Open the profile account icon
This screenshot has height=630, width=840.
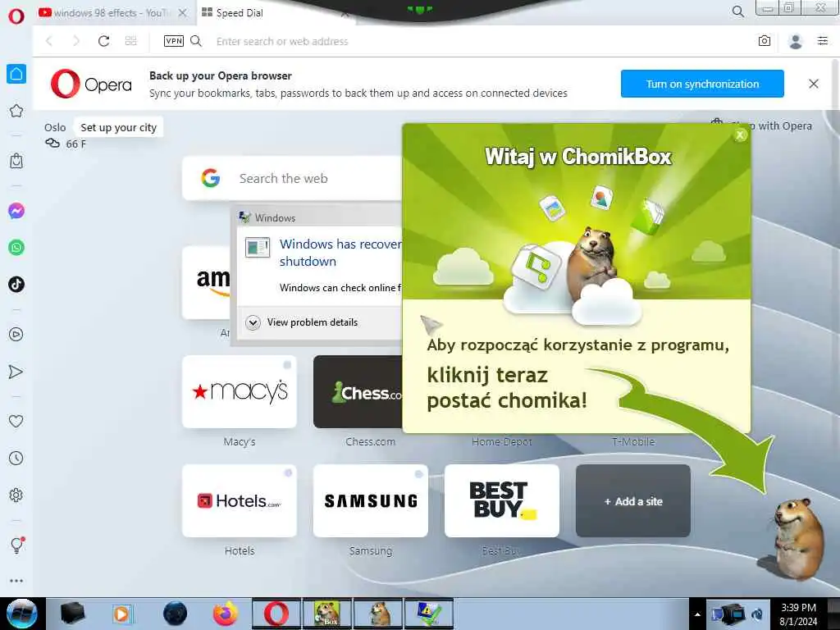tap(796, 41)
